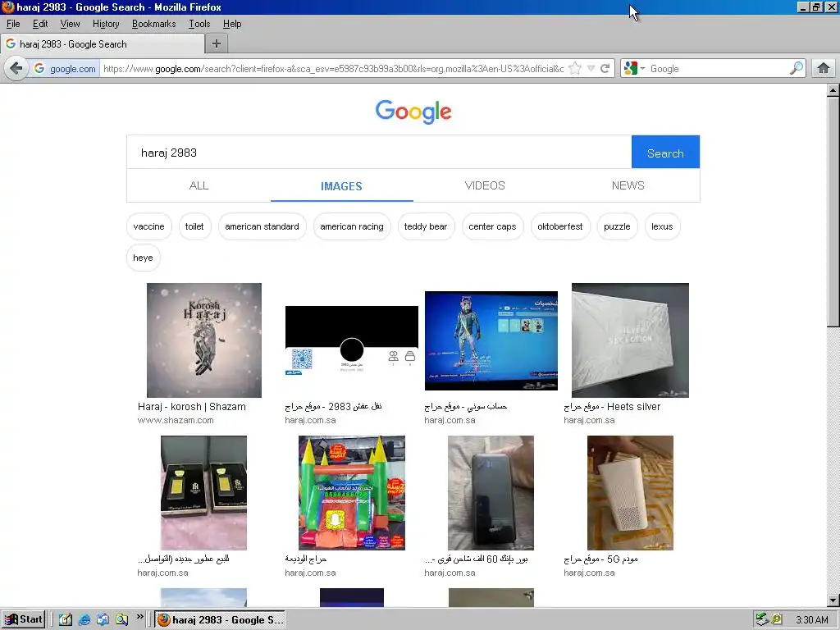
Task: Click the Google logo
Action: [x=413, y=112]
